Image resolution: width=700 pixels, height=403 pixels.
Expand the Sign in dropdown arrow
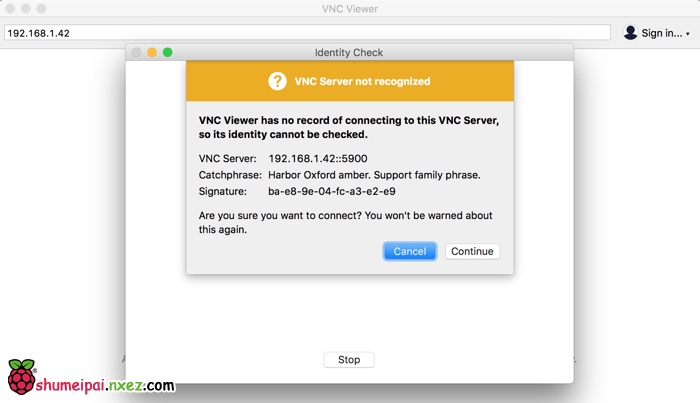pos(688,34)
